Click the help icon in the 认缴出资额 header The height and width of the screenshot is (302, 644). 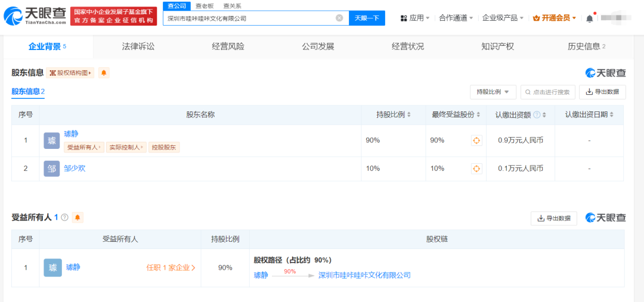click(x=536, y=114)
